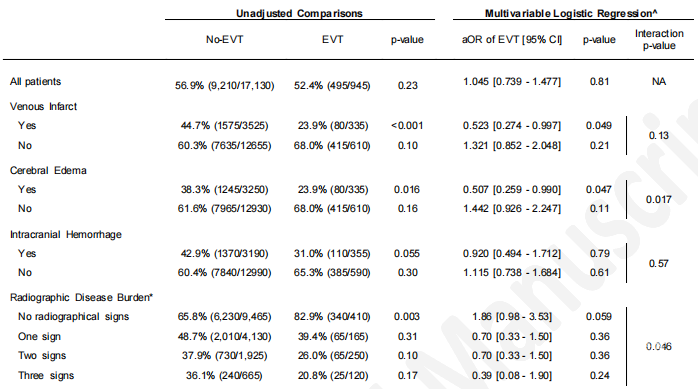Select the Radiographic Disease Burden label

(81, 297)
